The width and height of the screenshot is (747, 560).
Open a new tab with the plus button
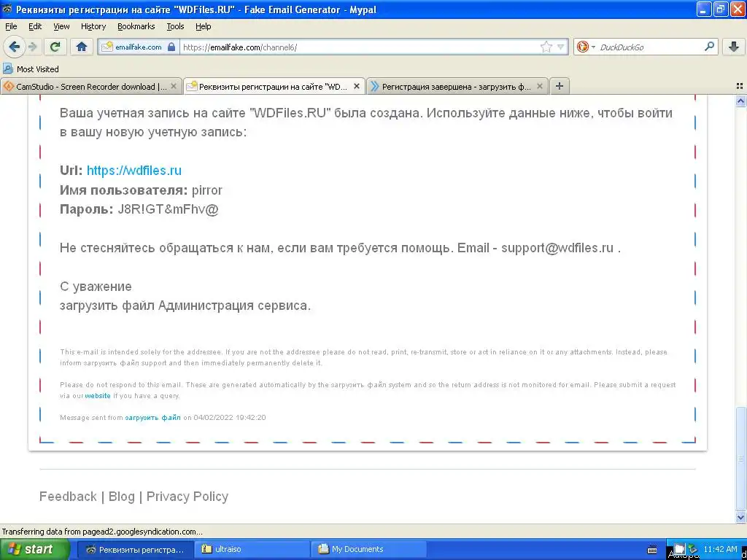(560, 86)
